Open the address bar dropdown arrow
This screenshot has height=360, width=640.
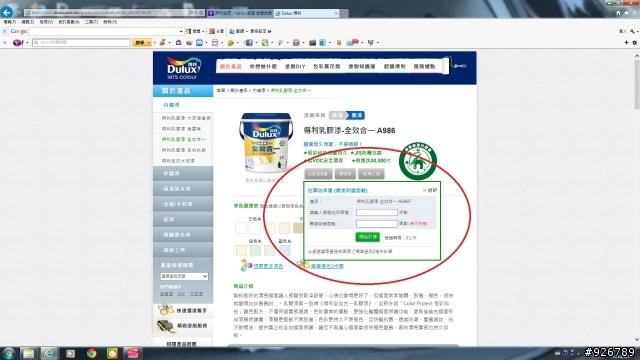point(196,13)
